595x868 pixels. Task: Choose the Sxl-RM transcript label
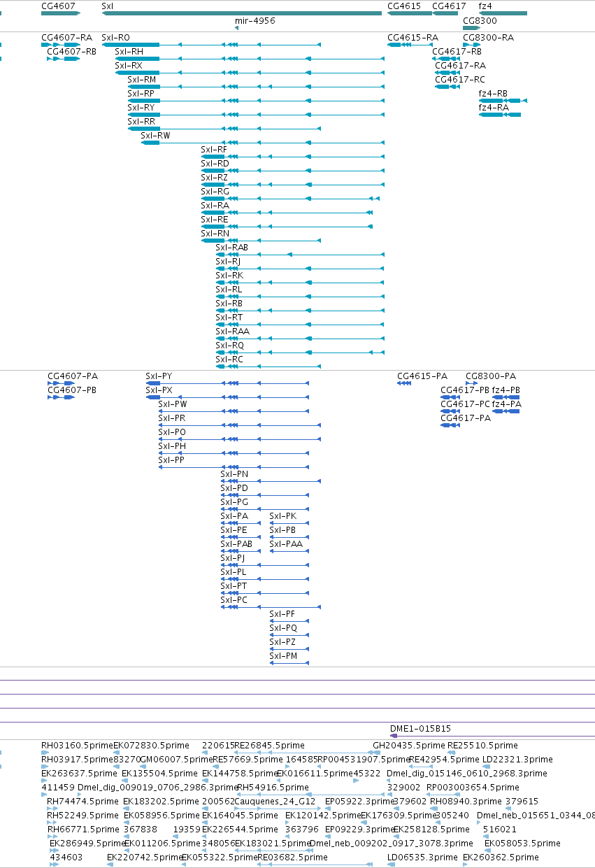pyautogui.click(x=142, y=79)
